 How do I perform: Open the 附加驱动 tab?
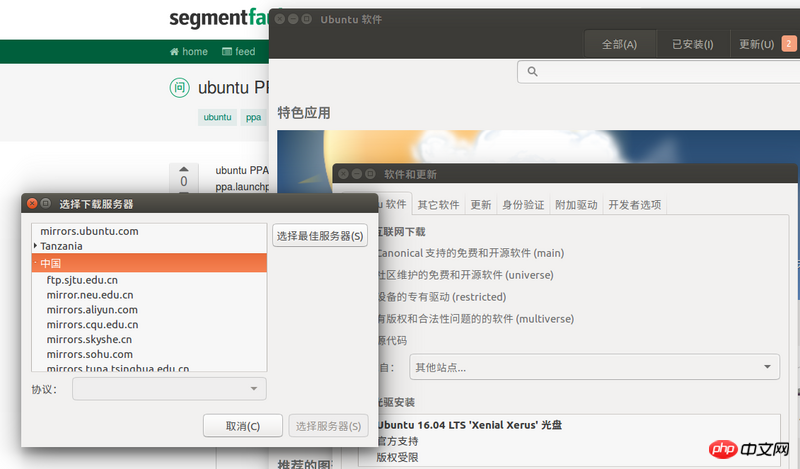click(576, 205)
